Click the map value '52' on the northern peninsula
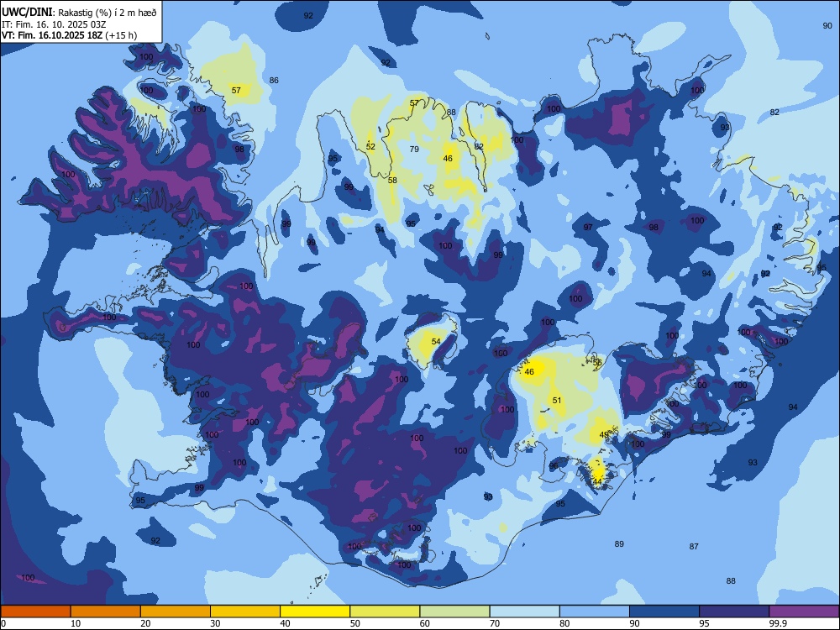 pyautogui.click(x=370, y=146)
